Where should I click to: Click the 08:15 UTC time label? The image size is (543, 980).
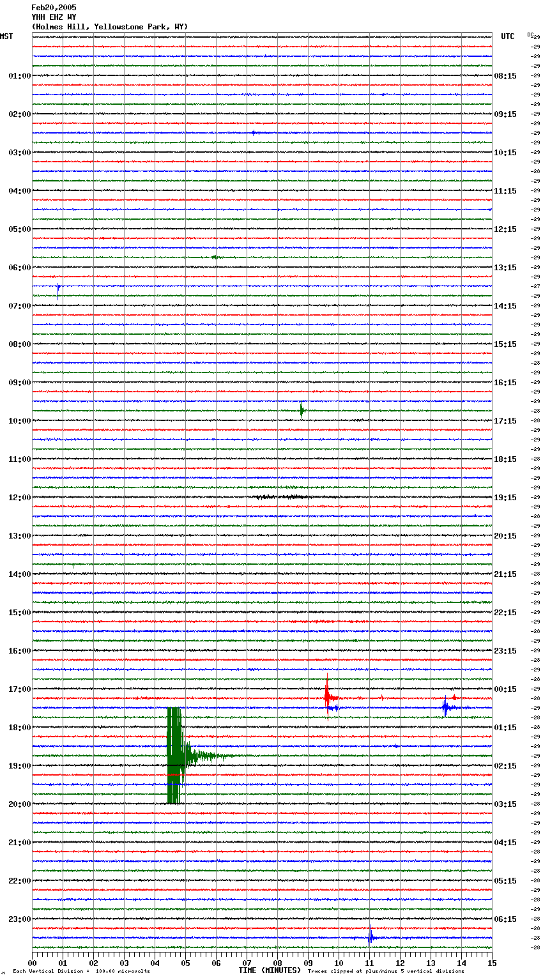click(505, 76)
